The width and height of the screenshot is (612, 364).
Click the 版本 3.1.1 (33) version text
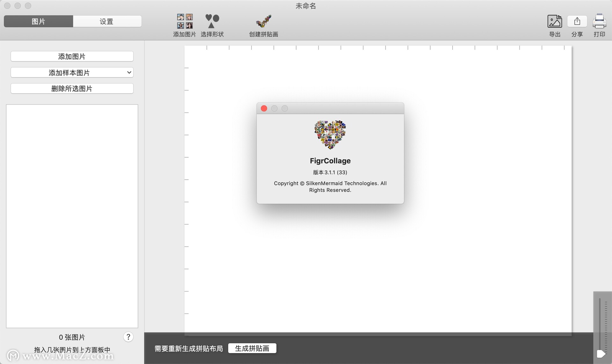tap(330, 172)
